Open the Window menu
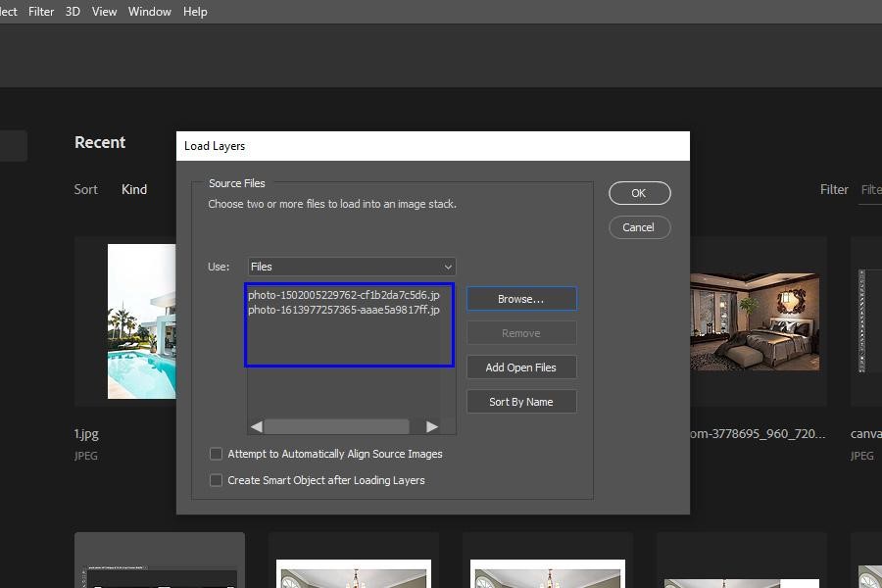 [149, 12]
